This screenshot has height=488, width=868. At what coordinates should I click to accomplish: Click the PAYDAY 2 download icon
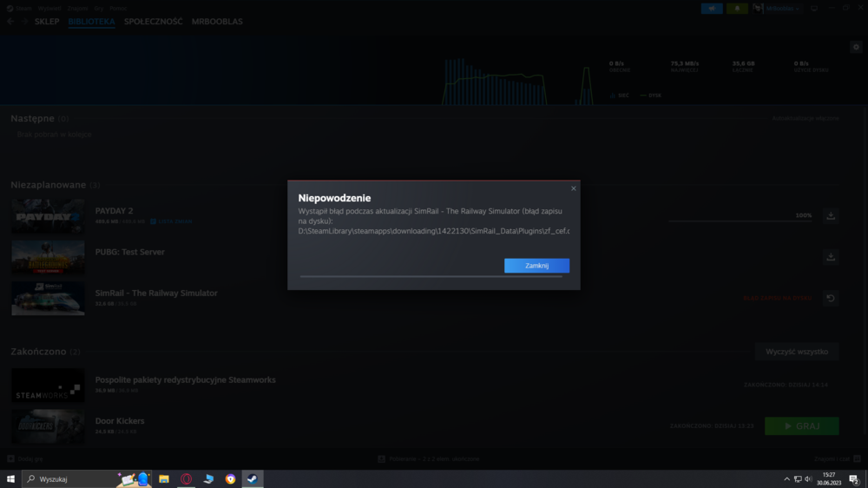pyautogui.click(x=831, y=216)
